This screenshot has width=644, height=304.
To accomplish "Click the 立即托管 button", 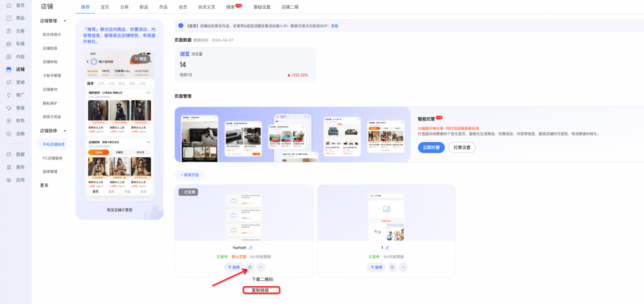I will pyautogui.click(x=431, y=148).
